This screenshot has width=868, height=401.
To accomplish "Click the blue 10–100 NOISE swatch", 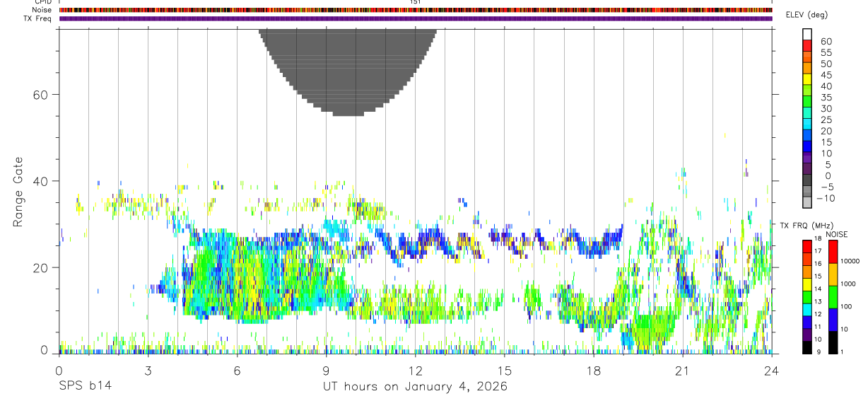I will pos(834,320).
